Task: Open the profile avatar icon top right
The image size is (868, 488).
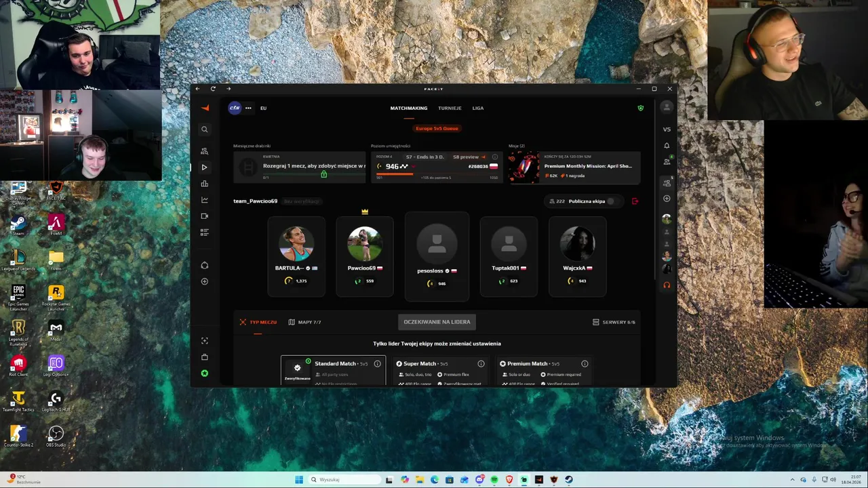Action: click(x=667, y=107)
